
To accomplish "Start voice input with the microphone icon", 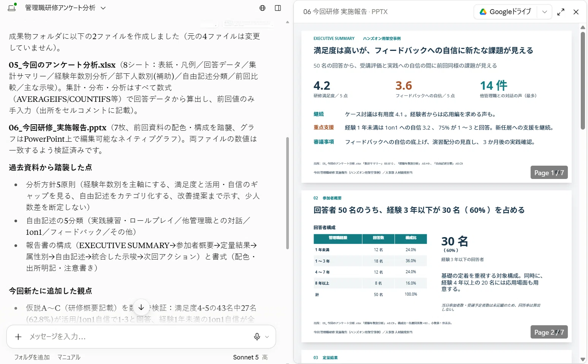I will (x=257, y=337).
